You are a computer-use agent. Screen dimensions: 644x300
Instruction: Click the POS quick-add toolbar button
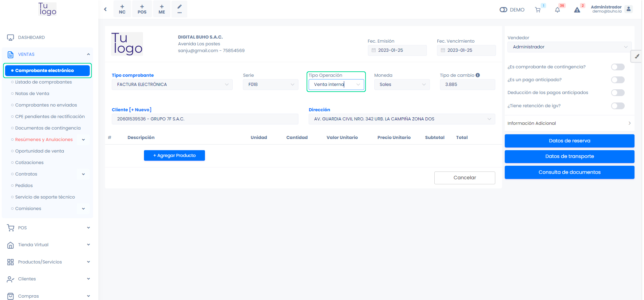142,9
